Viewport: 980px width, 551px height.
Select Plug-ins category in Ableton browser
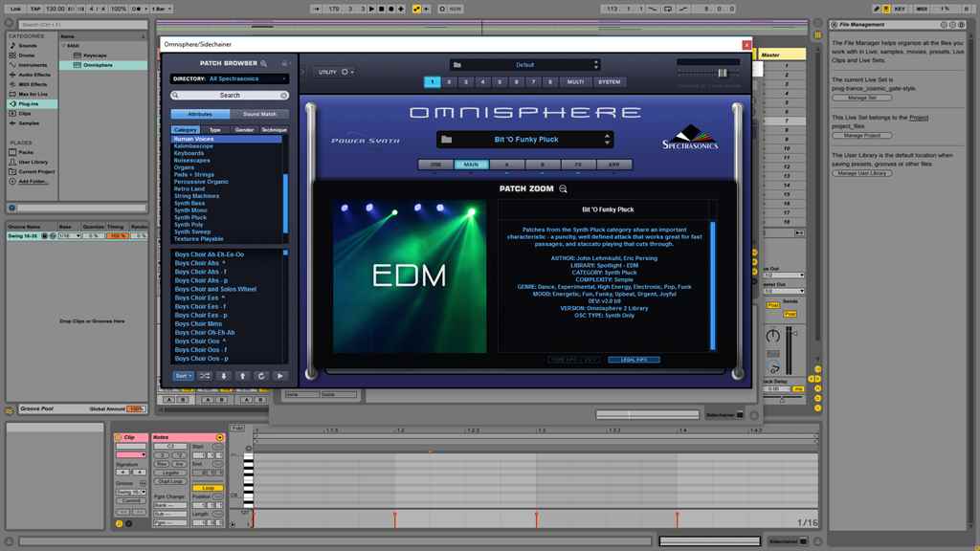click(32, 103)
